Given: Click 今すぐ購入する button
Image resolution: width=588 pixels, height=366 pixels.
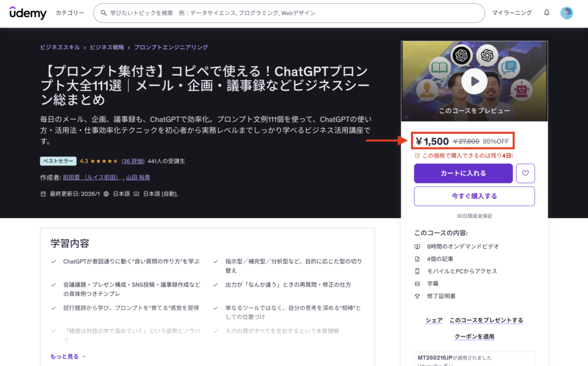Looking at the screenshot, I should [x=474, y=196].
